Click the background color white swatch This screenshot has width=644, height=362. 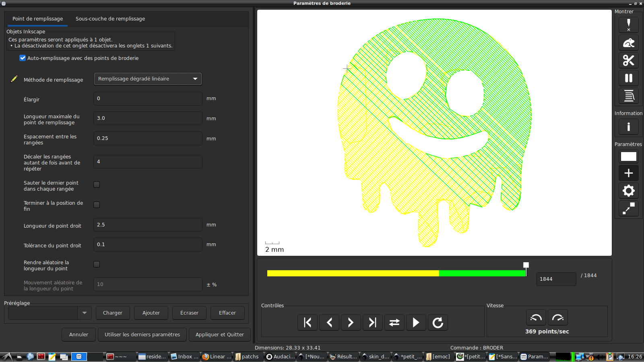click(628, 156)
